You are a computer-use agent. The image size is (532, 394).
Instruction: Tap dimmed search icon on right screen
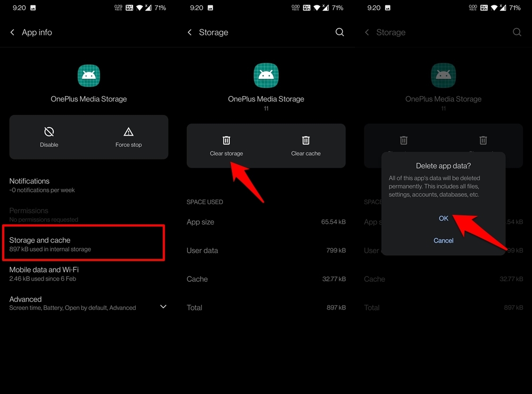coord(517,32)
